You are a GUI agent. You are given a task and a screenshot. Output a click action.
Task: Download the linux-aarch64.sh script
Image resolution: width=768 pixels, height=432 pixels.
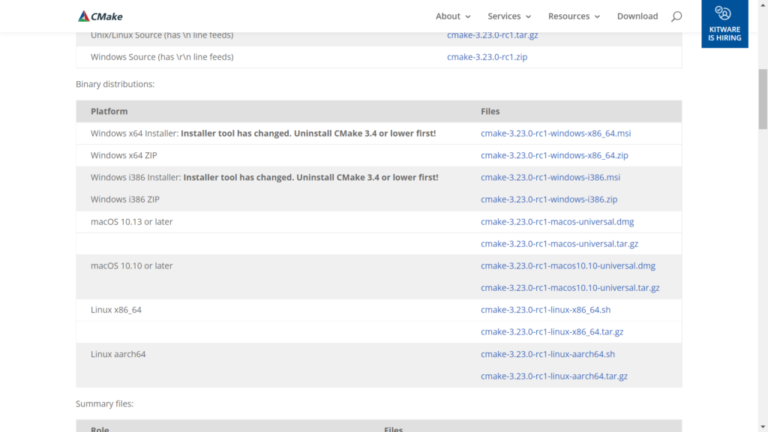pos(547,354)
